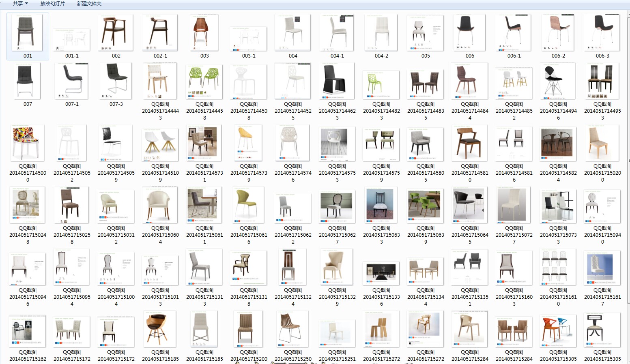Select the 003 brown chair thumbnail
Viewport: 630px width, 364px height.
[204, 32]
